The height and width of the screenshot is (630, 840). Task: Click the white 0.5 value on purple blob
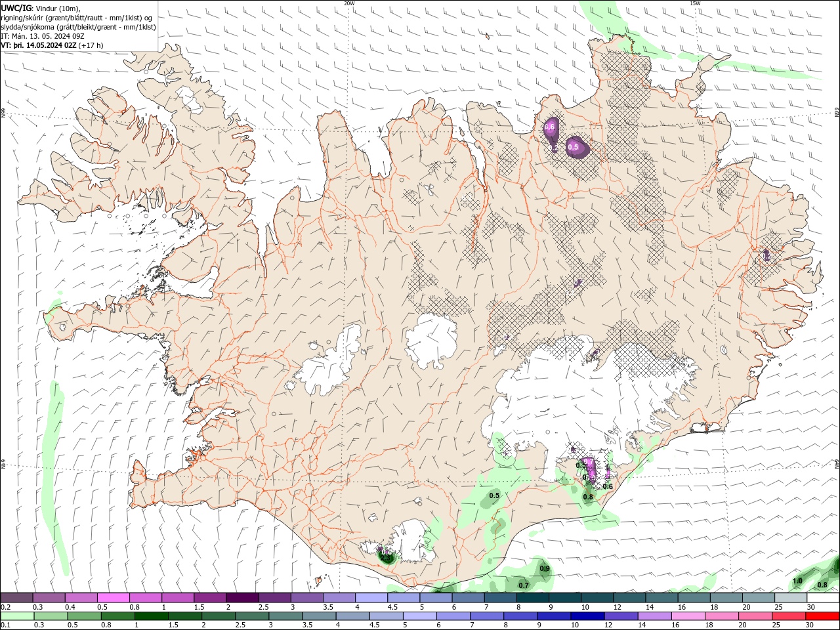tap(573, 147)
